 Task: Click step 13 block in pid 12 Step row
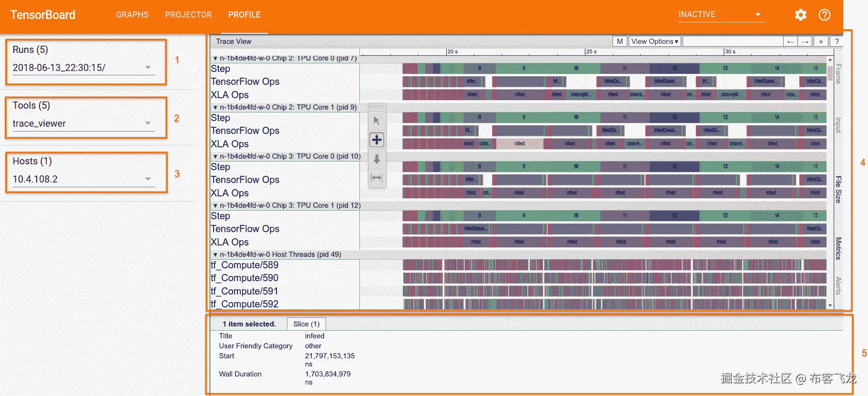[725, 215]
